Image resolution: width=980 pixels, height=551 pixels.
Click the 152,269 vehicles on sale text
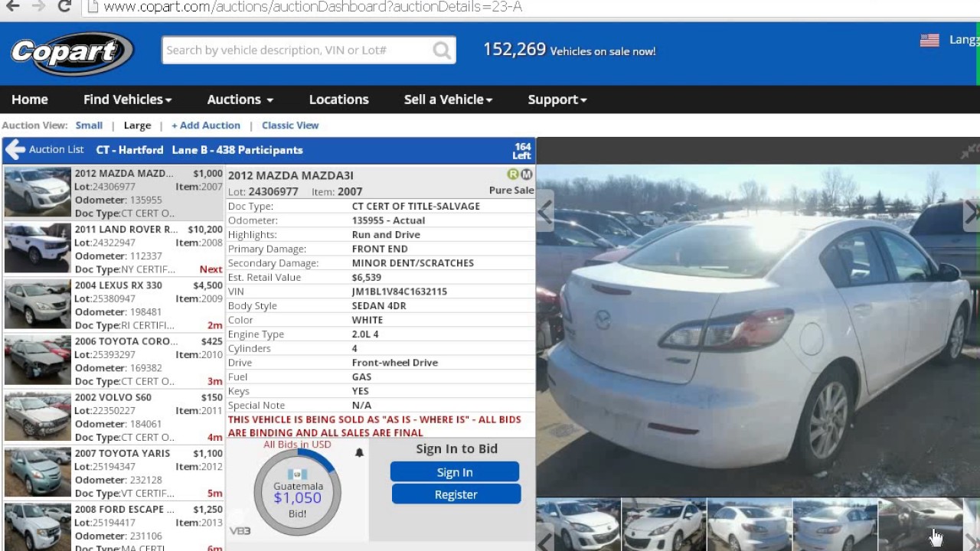coord(569,50)
